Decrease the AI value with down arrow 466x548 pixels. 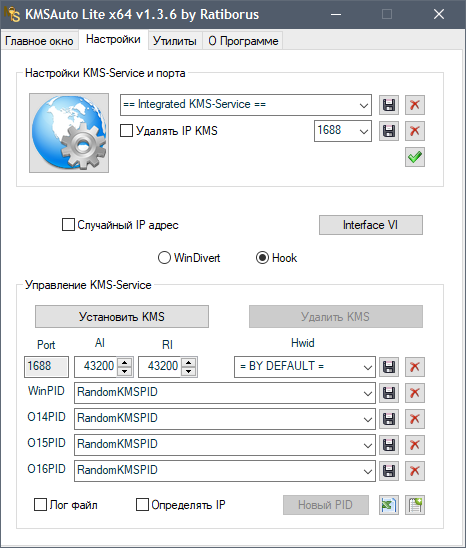pyautogui.click(x=125, y=372)
